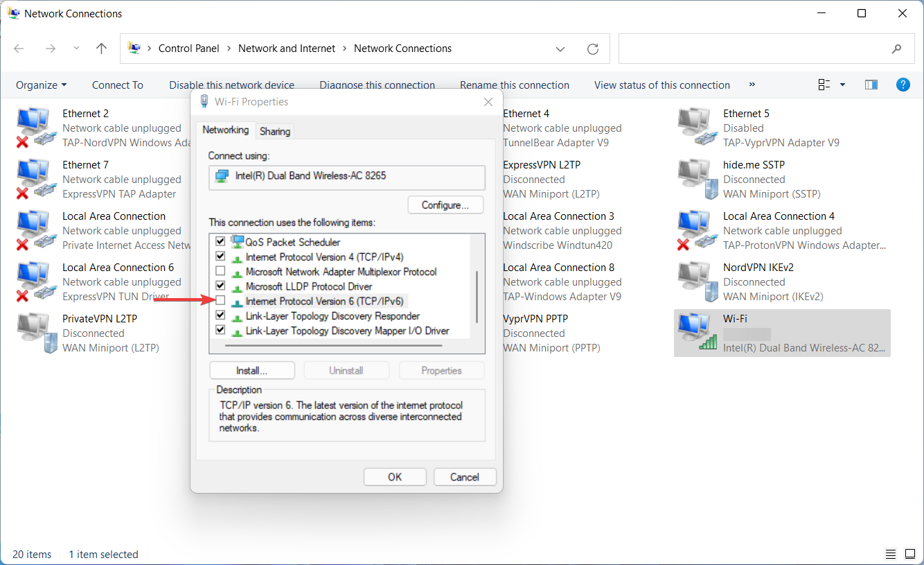Refresh the Network Connections address bar

click(593, 49)
